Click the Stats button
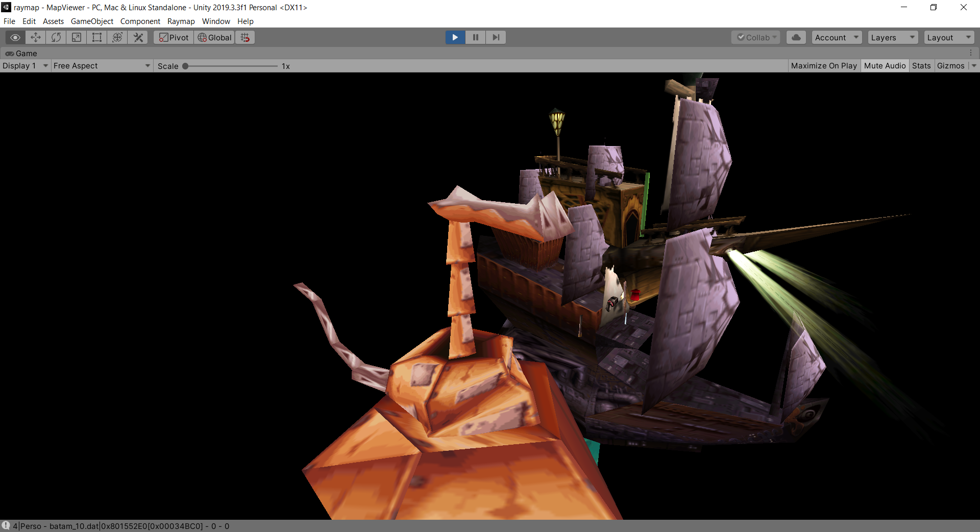This screenshot has width=980, height=532. 921,66
